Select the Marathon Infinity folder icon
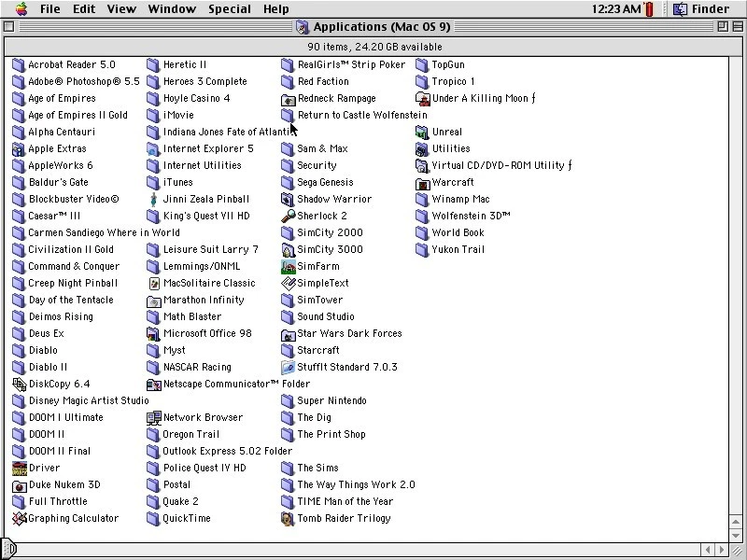The width and height of the screenshot is (747, 560). pos(154,301)
